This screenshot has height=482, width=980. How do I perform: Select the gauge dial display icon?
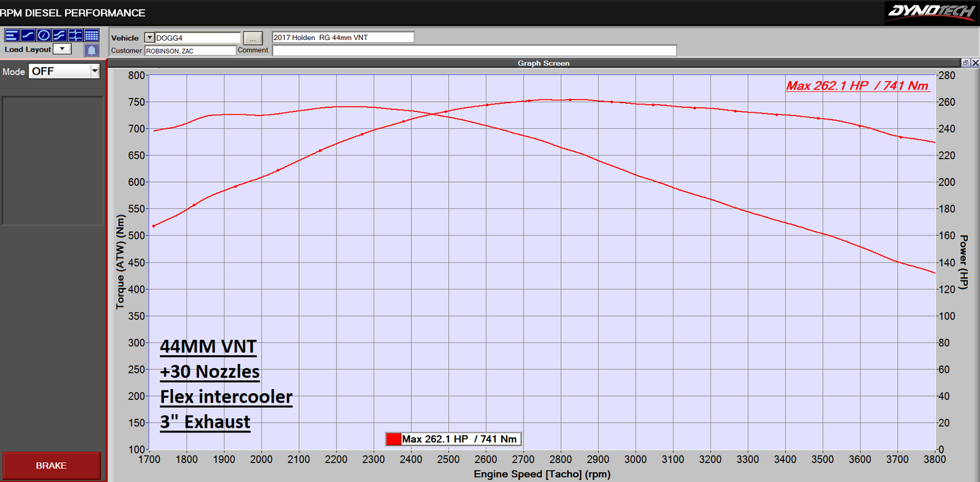pyautogui.click(x=43, y=35)
